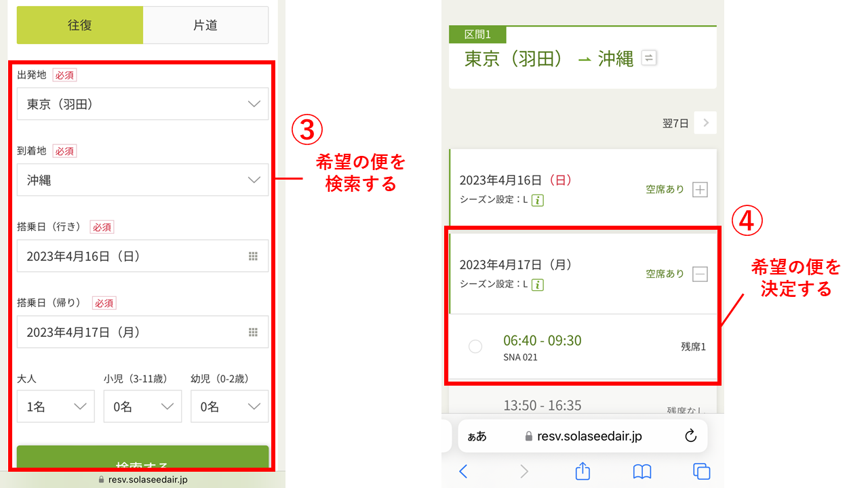Open the 幼児 (0-2歳) count dropdown
This screenshot has height=488, width=868.
(x=229, y=406)
